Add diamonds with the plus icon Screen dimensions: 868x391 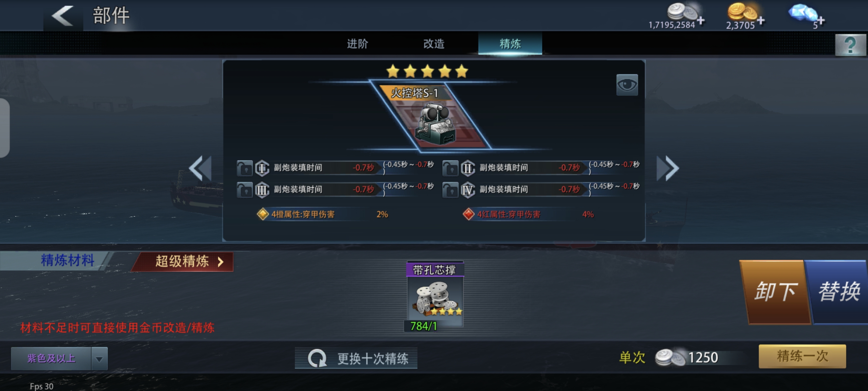point(821,20)
